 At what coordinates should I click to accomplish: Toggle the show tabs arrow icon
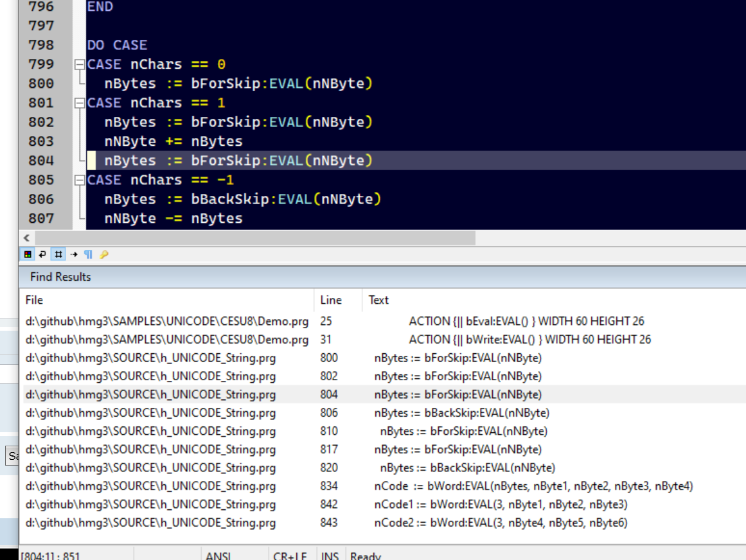pyautogui.click(x=74, y=254)
